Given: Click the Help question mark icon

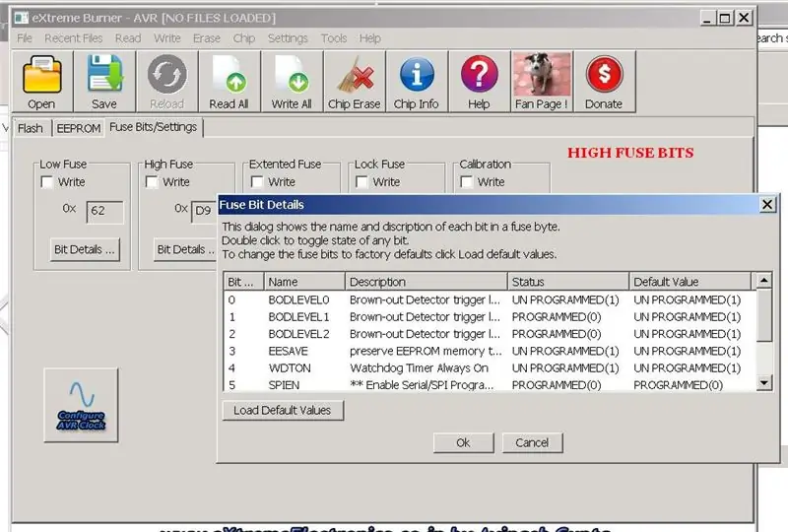Looking at the screenshot, I should pyautogui.click(x=479, y=74).
